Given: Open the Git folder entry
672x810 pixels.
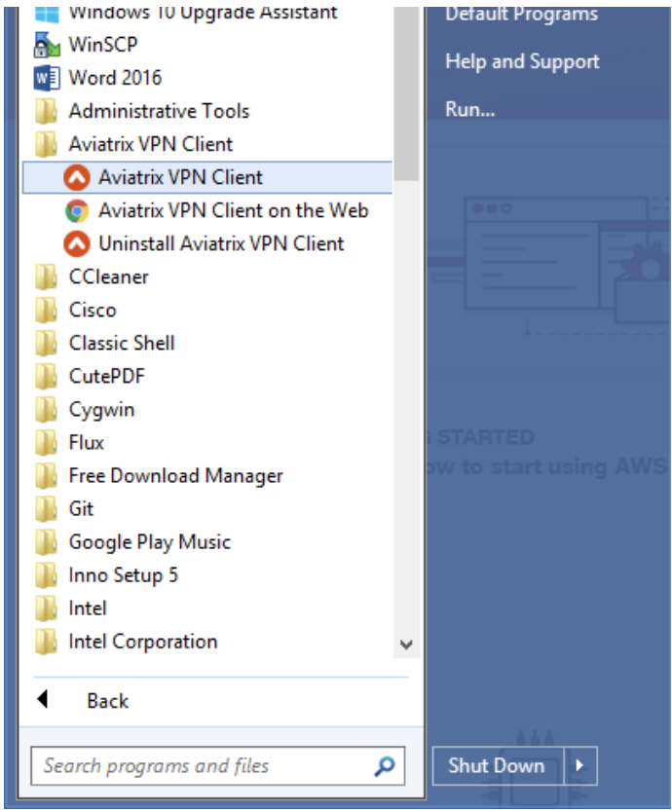Looking at the screenshot, I should tap(81, 509).
